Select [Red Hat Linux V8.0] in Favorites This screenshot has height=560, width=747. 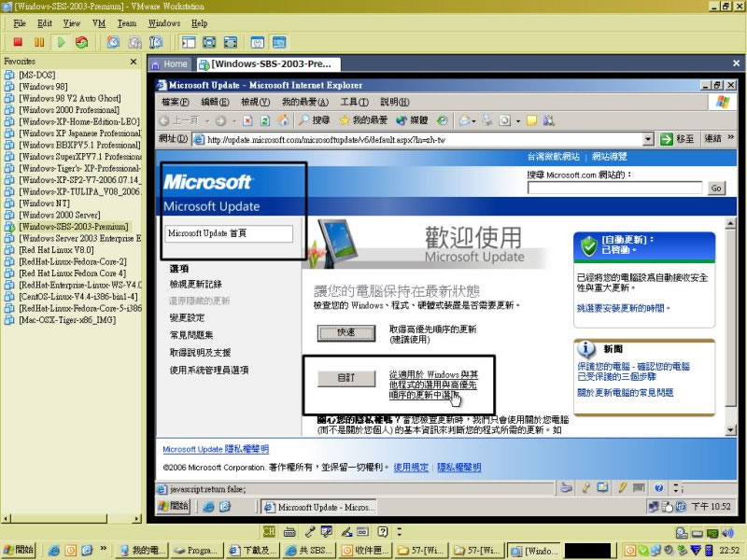56,250
